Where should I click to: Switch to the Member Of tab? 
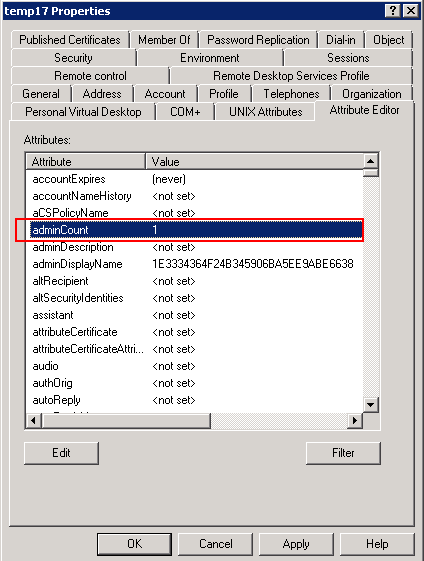click(164, 40)
